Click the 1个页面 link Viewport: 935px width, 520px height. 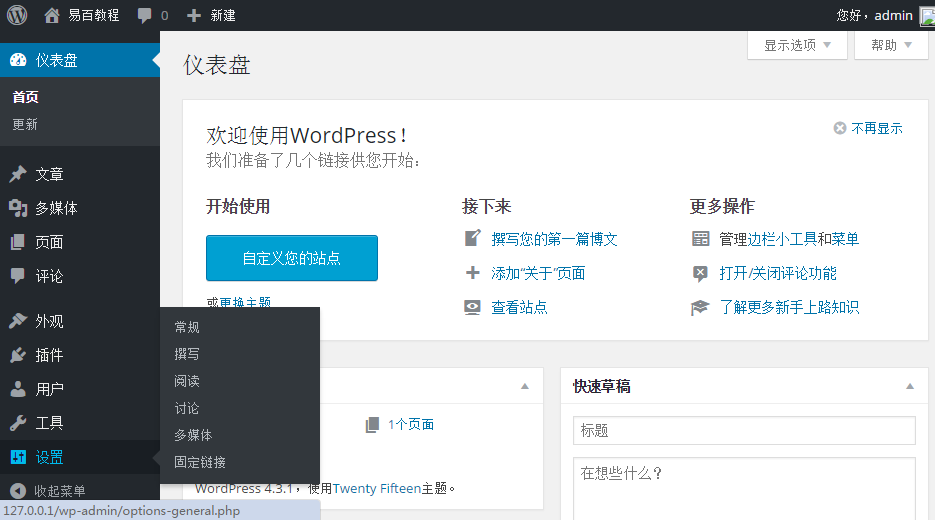click(411, 425)
